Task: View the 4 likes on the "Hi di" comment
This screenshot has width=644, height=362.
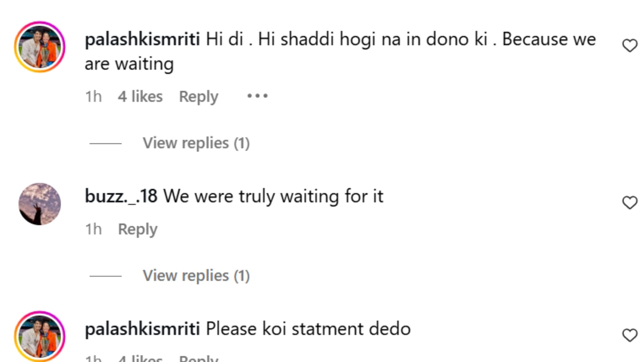Action: [x=140, y=97]
